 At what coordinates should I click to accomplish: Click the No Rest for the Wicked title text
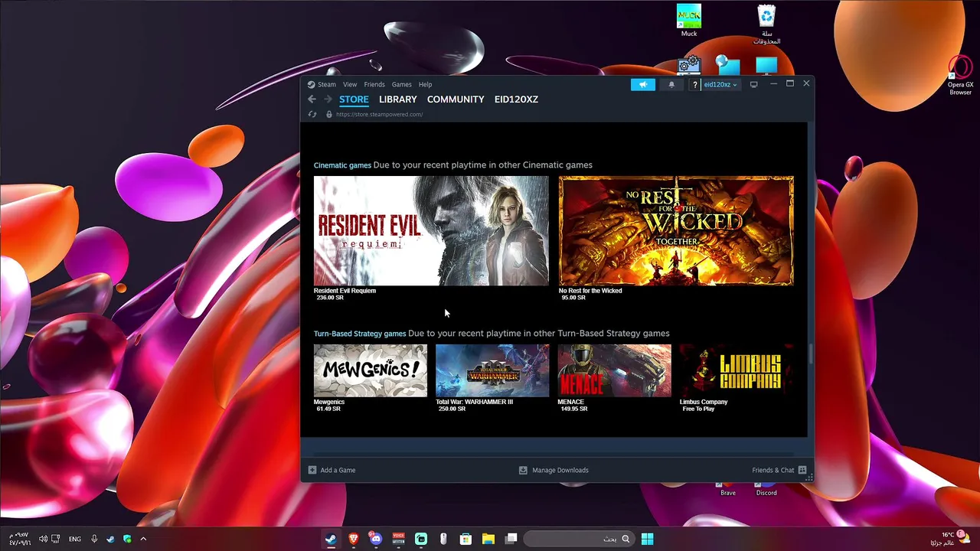(x=590, y=291)
